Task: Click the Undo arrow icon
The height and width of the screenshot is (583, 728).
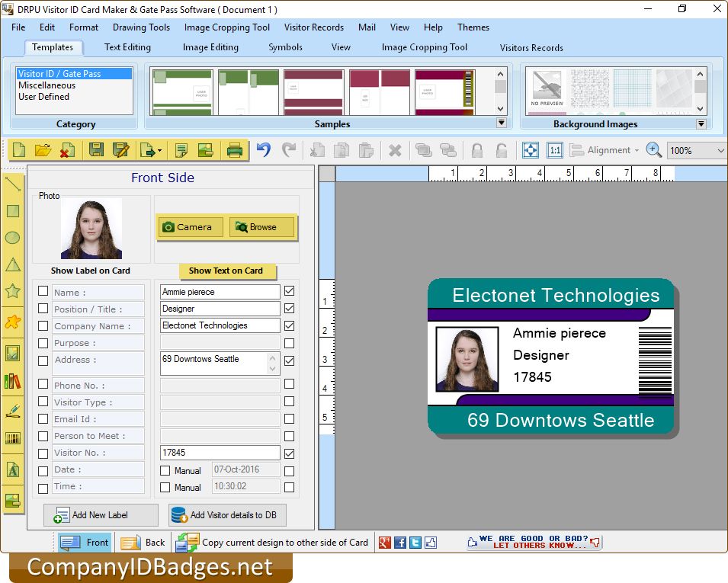Action: (263, 150)
